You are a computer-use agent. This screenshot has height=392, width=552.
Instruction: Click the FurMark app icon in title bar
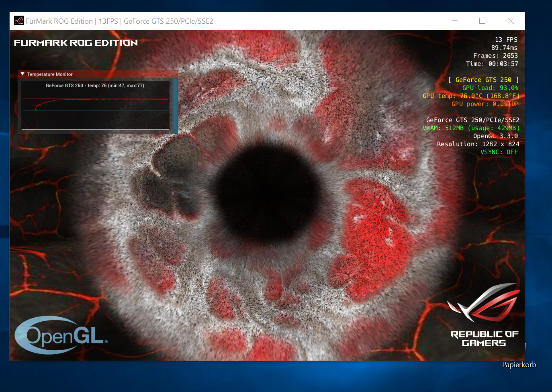coord(19,20)
